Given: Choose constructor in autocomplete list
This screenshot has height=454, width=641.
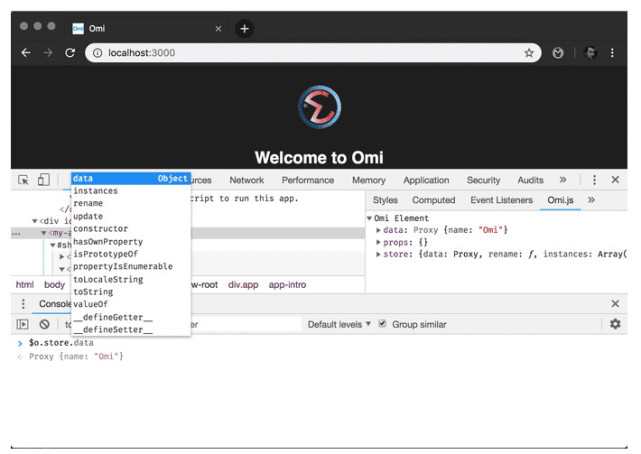Looking at the screenshot, I should pyautogui.click(x=131, y=228).
